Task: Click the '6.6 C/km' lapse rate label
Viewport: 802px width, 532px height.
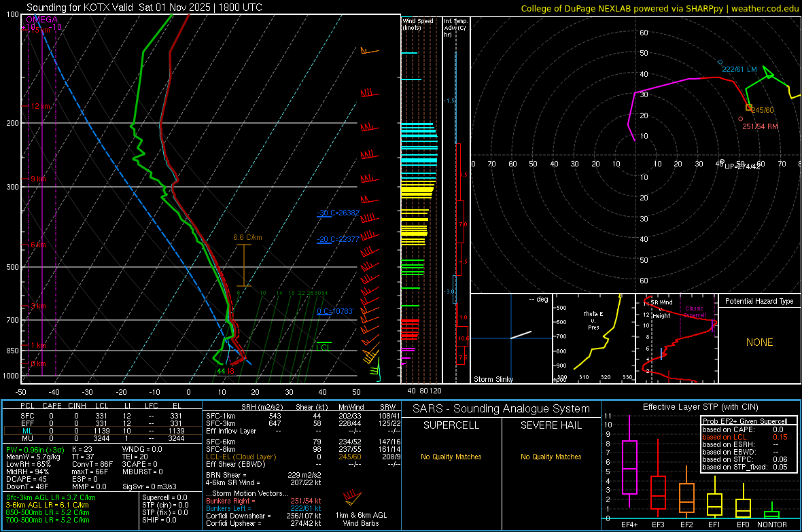Action: (247, 237)
